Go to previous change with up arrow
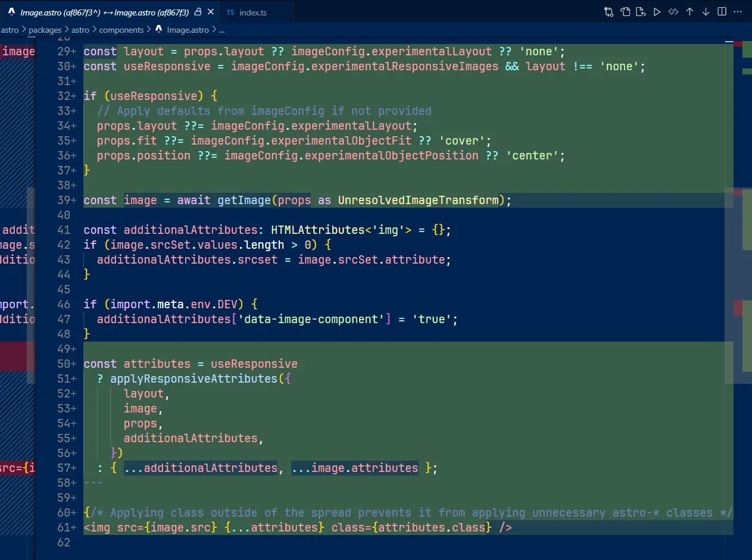752x560 pixels. click(689, 12)
